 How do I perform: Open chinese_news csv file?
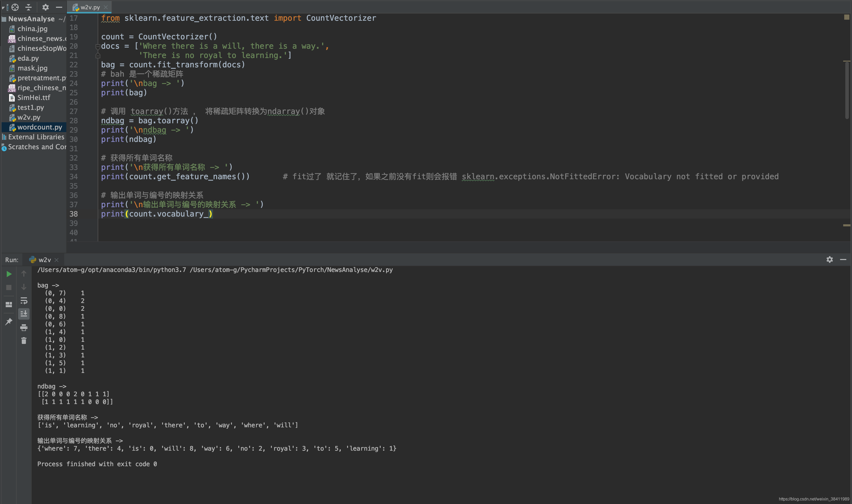(x=37, y=38)
